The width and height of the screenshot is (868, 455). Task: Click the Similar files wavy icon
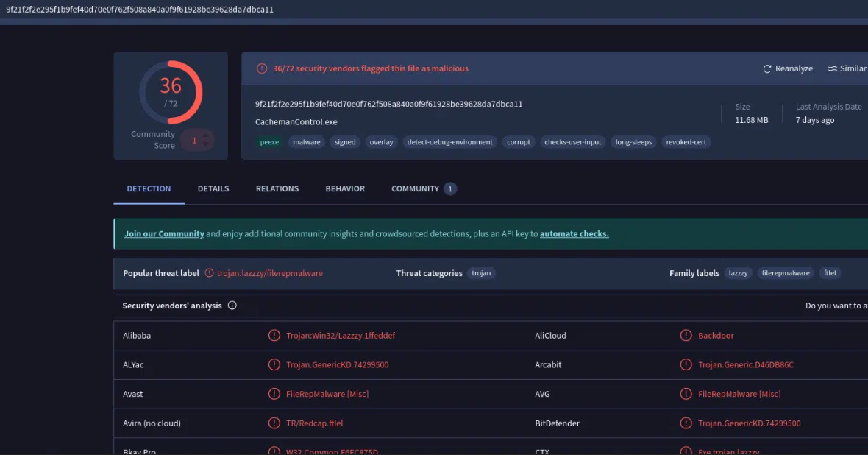(x=833, y=68)
